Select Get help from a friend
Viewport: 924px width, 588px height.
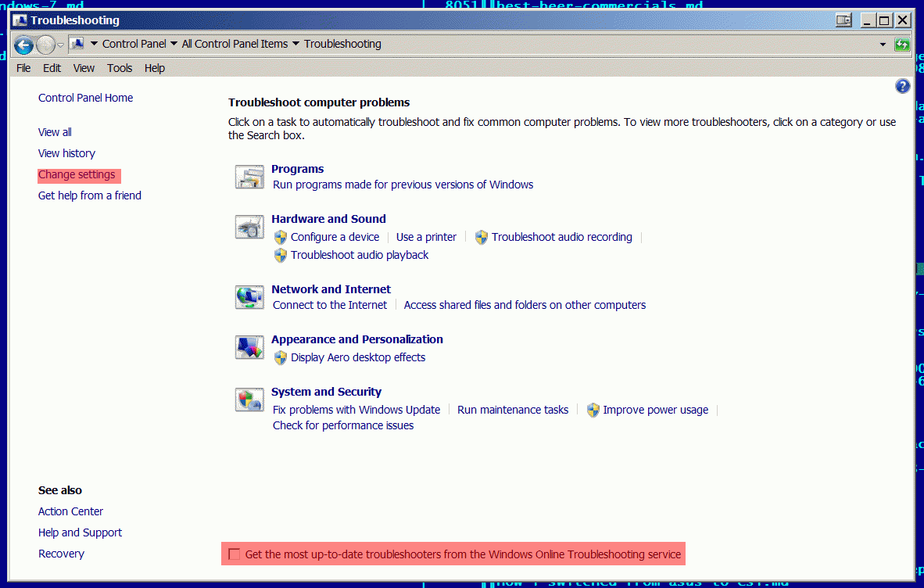click(x=90, y=195)
